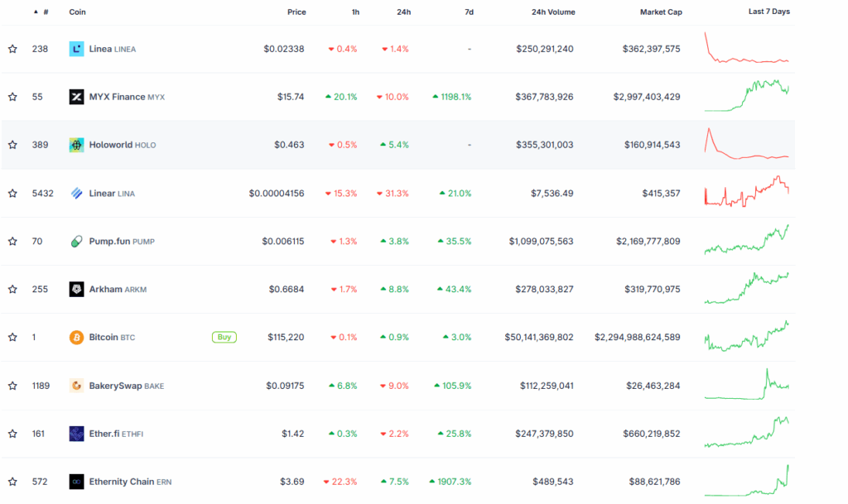Toggle the star for Linea
Screen dimensions: 848x504
[x=12, y=49]
